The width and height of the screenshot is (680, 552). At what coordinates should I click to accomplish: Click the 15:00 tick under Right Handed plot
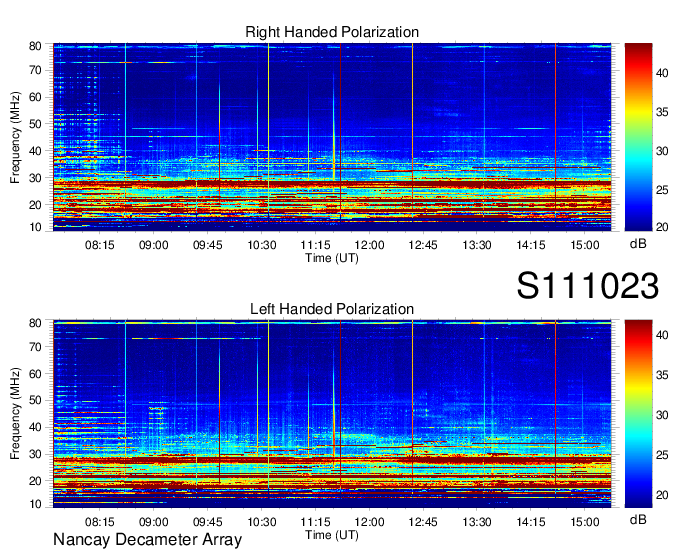(585, 245)
